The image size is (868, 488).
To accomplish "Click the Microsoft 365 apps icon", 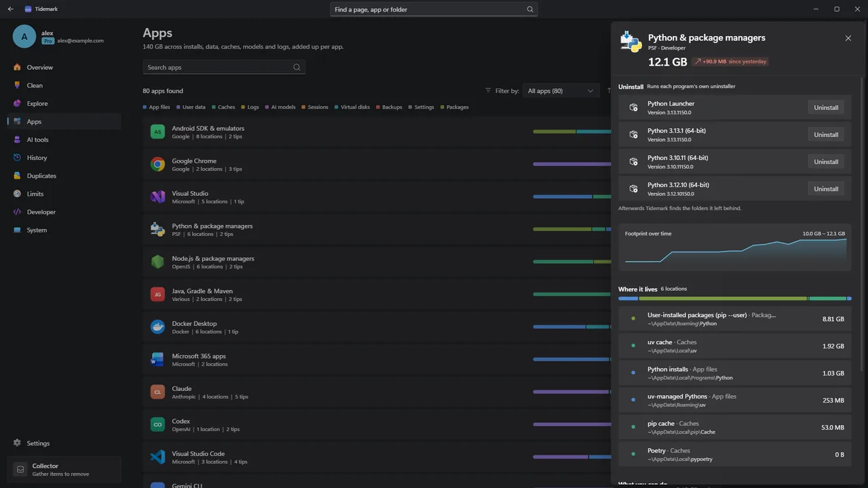I will click(x=157, y=360).
